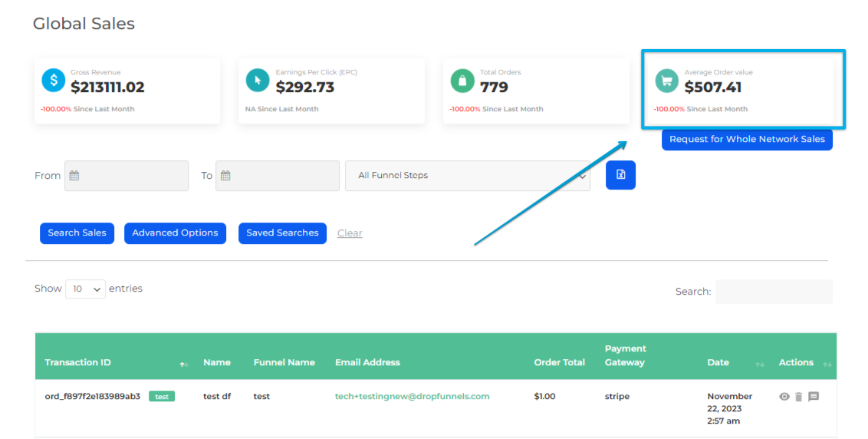Image resolution: width=868 pixels, height=439 pixels.
Task: Click the Total Orders bag icon
Action: click(x=462, y=80)
